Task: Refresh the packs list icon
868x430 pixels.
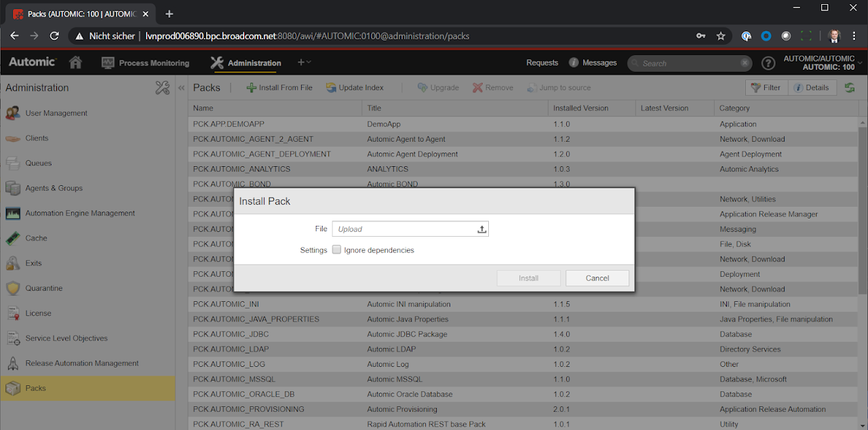Action: coord(850,87)
